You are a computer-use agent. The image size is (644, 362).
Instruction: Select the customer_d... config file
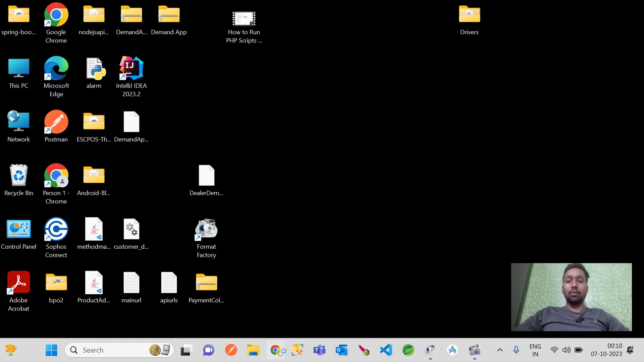[131, 235]
